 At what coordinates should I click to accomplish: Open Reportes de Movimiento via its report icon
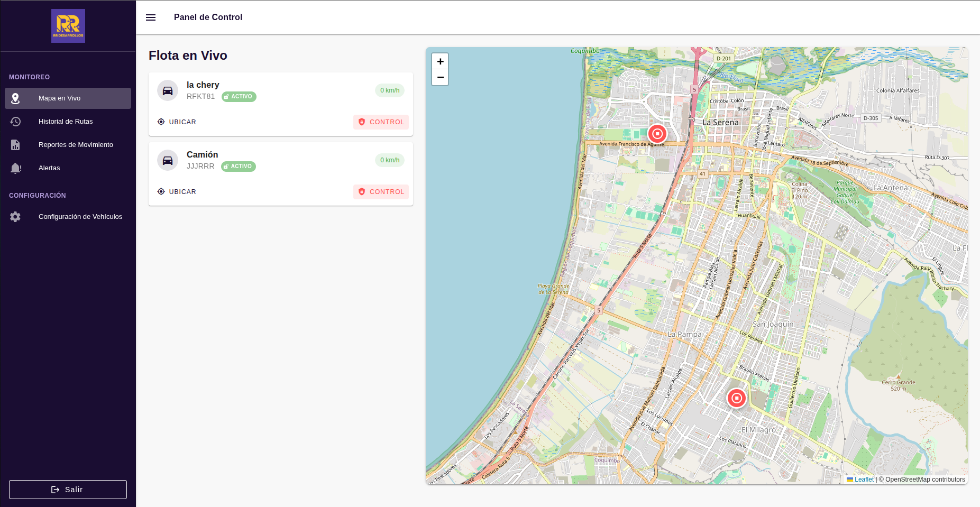(16, 145)
